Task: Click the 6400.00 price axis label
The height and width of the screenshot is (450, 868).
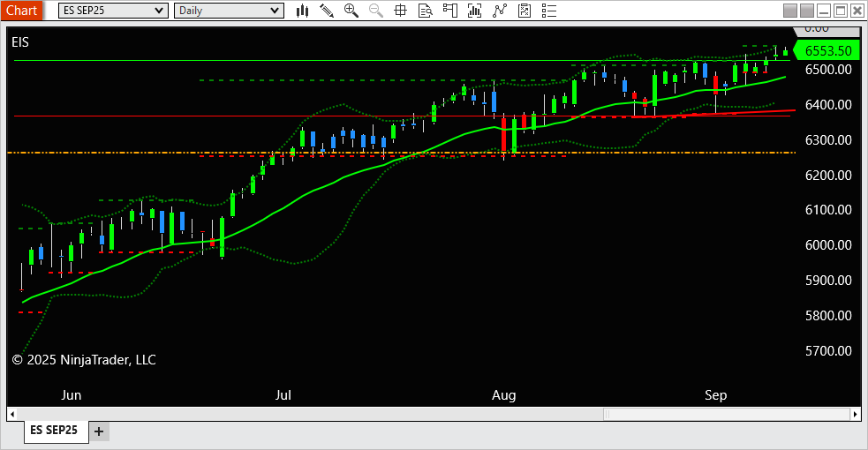Action: pos(828,104)
